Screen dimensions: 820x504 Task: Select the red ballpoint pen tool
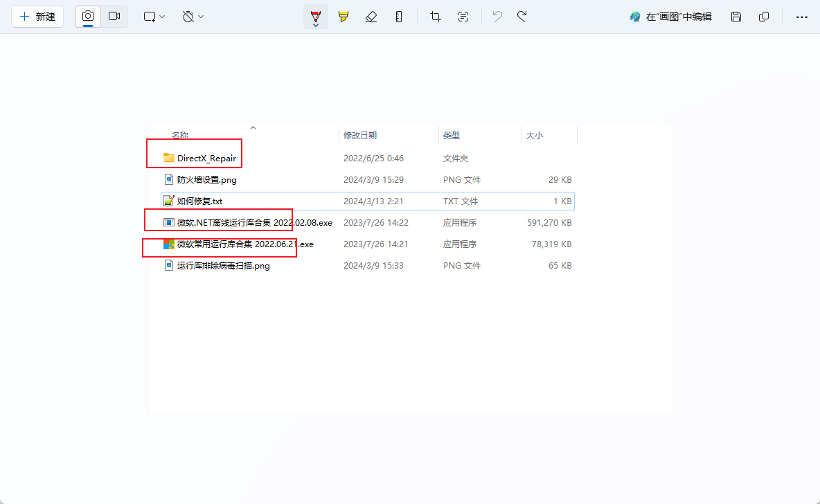315,17
